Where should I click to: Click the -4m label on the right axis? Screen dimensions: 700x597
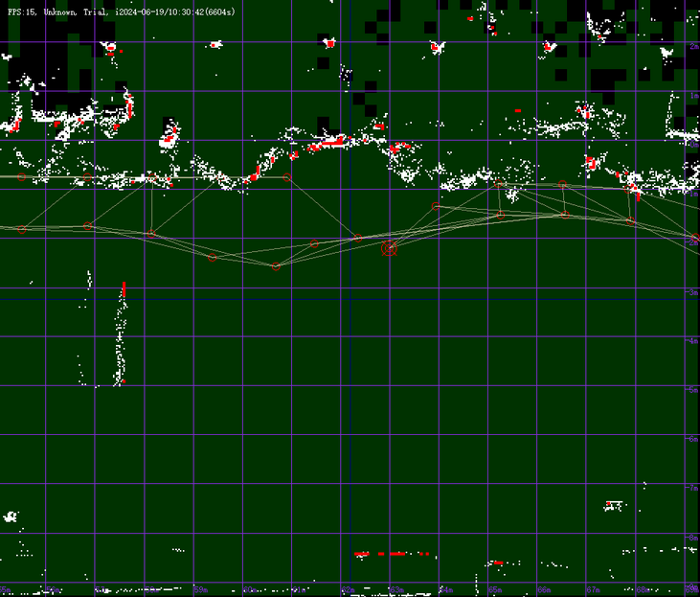tap(692, 341)
